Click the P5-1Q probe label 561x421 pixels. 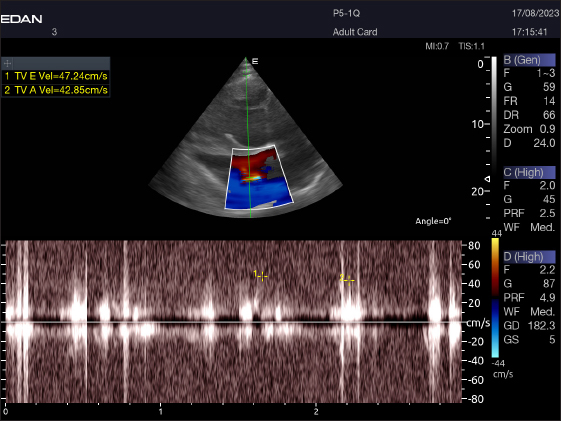[x=346, y=14]
